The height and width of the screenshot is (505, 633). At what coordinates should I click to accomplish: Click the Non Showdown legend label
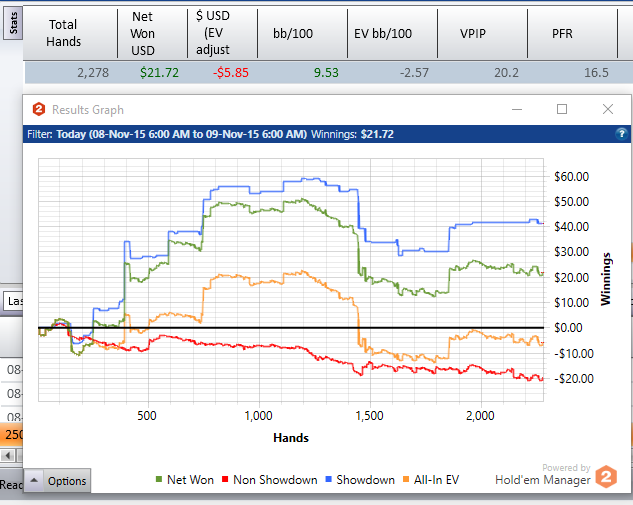pyautogui.click(x=275, y=480)
